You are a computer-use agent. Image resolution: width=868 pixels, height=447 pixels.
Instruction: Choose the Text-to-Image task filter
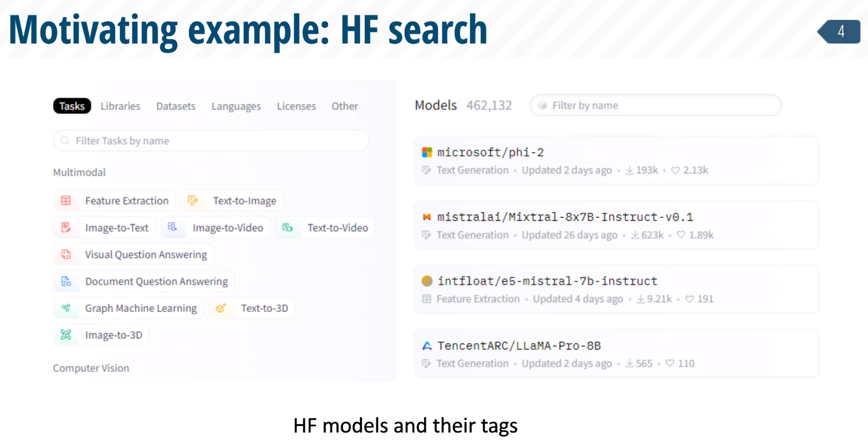click(x=232, y=201)
